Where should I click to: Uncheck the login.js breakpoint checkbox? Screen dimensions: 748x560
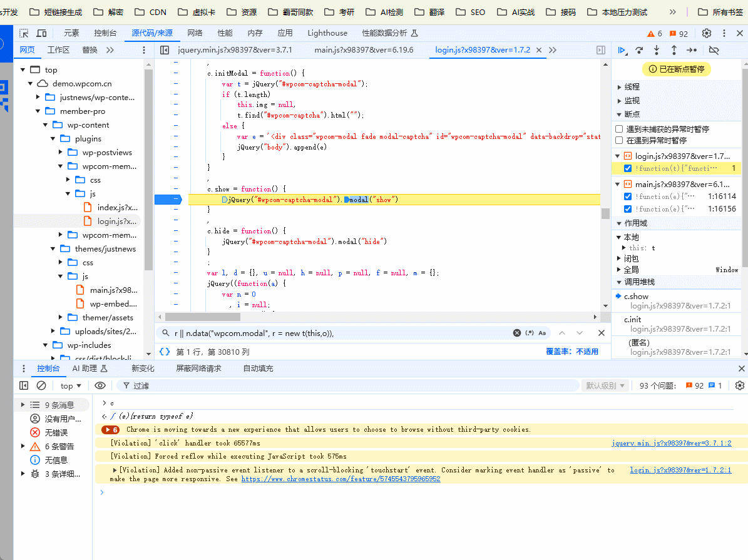[x=628, y=168]
